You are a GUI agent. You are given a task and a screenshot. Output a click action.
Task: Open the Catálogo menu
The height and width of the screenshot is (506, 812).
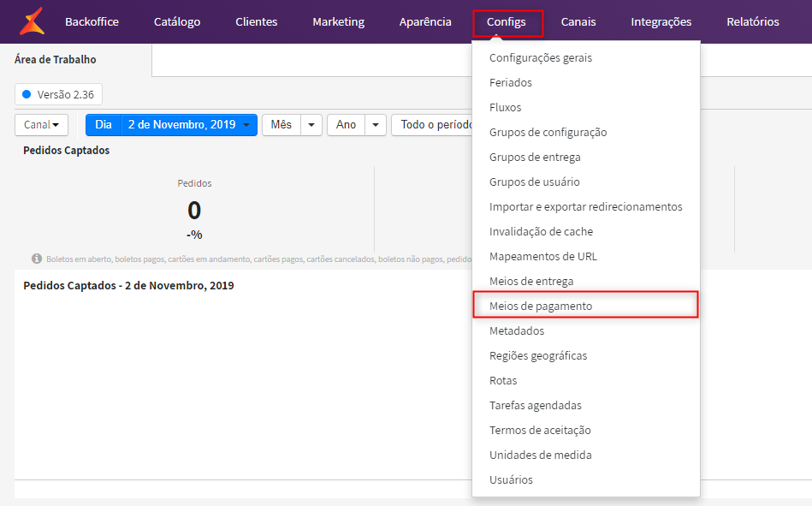pos(177,21)
